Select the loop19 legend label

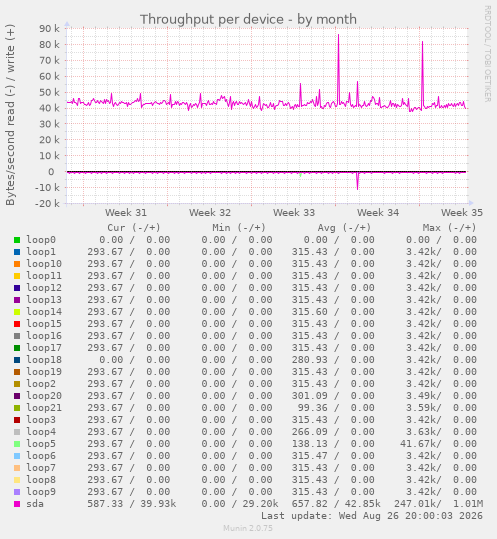click(x=44, y=372)
